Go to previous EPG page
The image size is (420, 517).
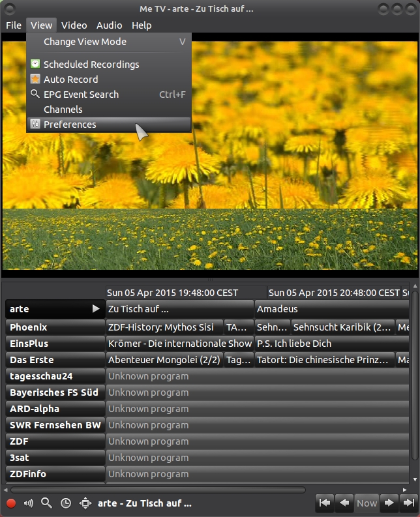click(345, 503)
